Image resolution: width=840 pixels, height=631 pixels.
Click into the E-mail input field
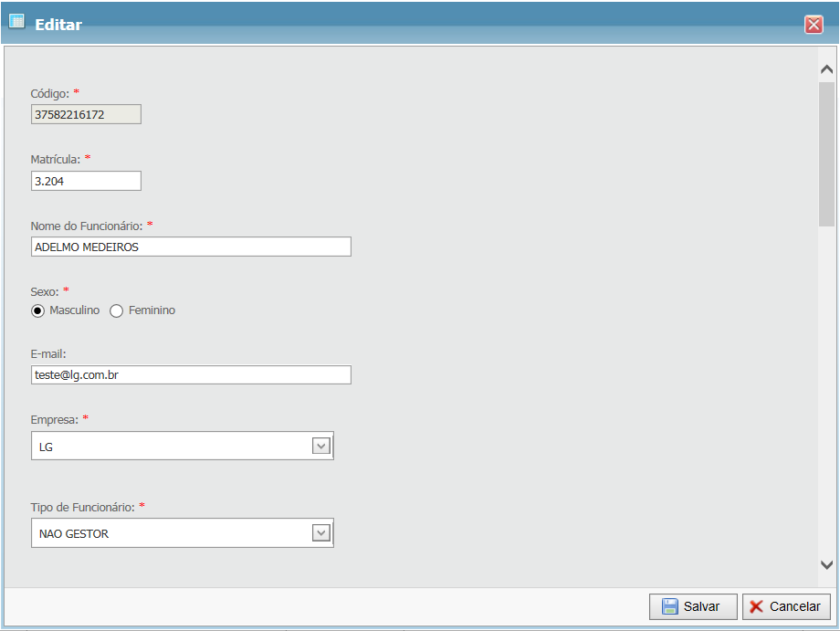tap(191, 375)
